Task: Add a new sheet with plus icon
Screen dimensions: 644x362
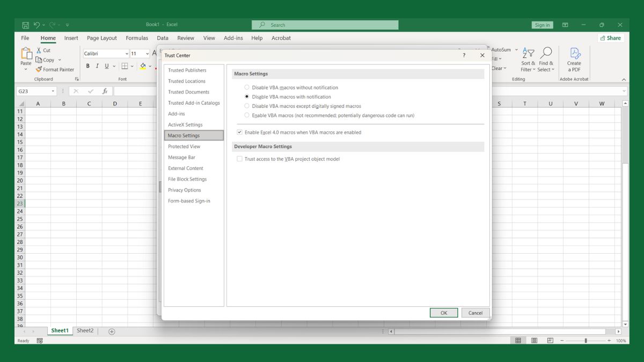Action: (112, 331)
